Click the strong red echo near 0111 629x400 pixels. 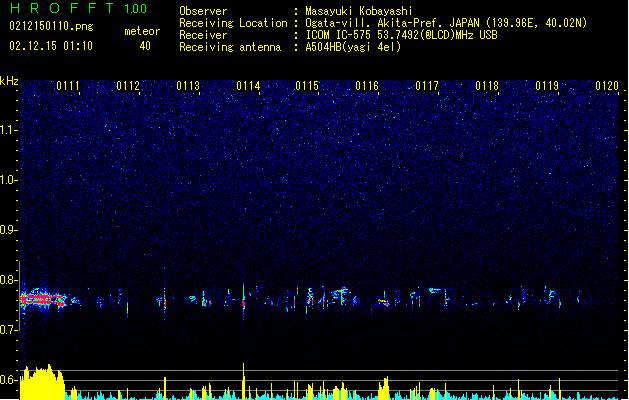43,299
